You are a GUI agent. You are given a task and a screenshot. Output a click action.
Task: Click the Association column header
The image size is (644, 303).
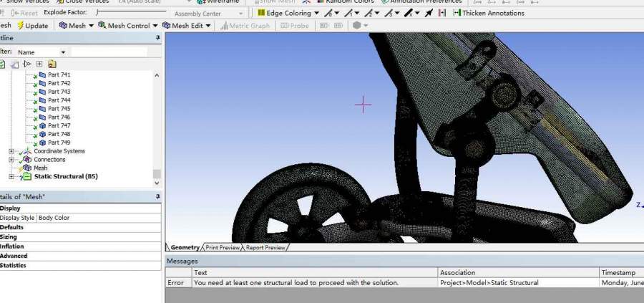pyautogui.click(x=518, y=273)
